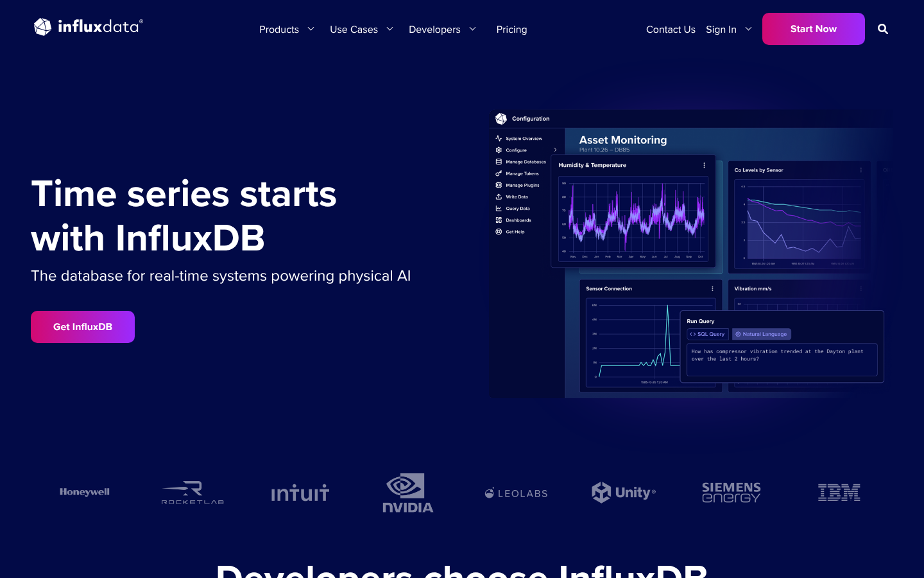Click the Query Data chart icon
The width and height of the screenshot is (924, 578).
click(499, 208)
